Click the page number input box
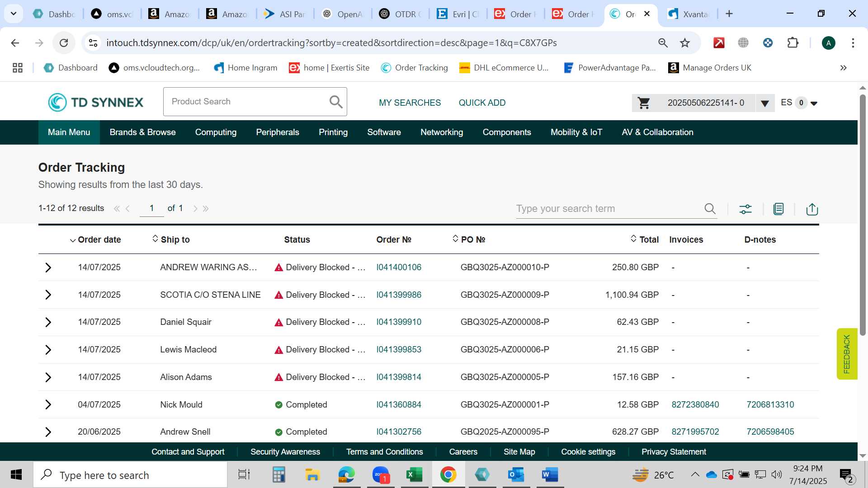The height and width of the screenshot is (488, 868). click(151, 208)
